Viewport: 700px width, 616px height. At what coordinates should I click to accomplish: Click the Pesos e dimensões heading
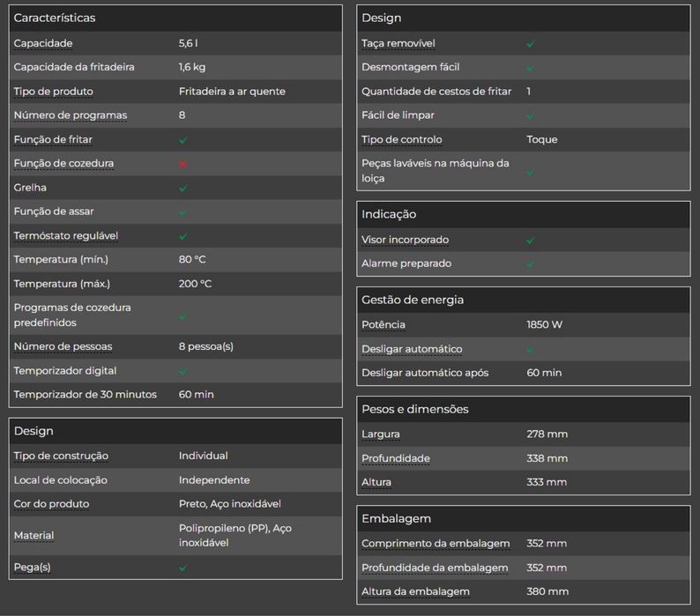click(x=415, y=409)
